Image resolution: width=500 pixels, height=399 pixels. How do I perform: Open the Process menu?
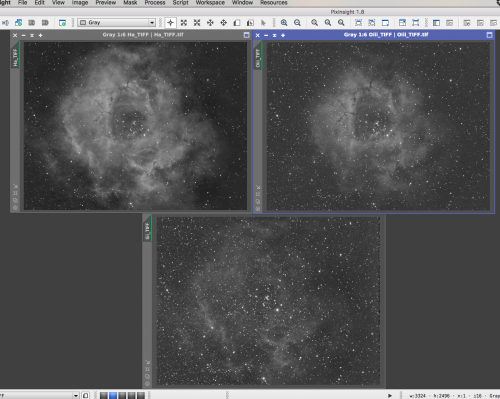pyautogui.click(x=155, y=3)
